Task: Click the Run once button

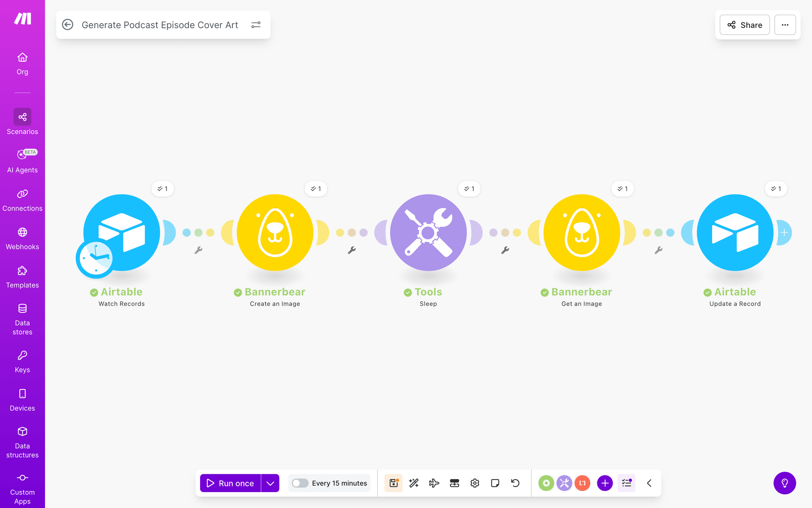Action: (x=230, y=483)
